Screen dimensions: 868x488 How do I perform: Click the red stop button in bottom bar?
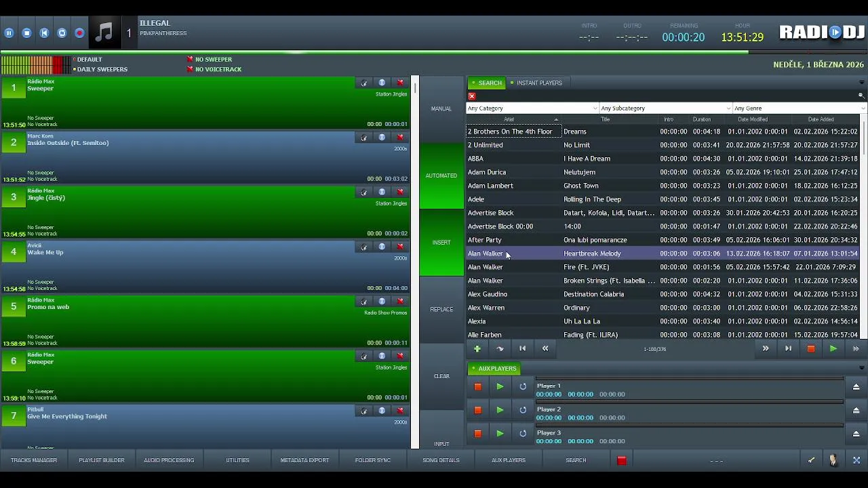click(x=621, y=460)
